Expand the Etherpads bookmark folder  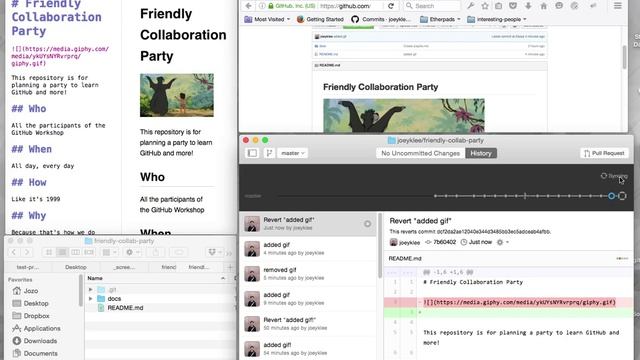(x=440, y=19)
